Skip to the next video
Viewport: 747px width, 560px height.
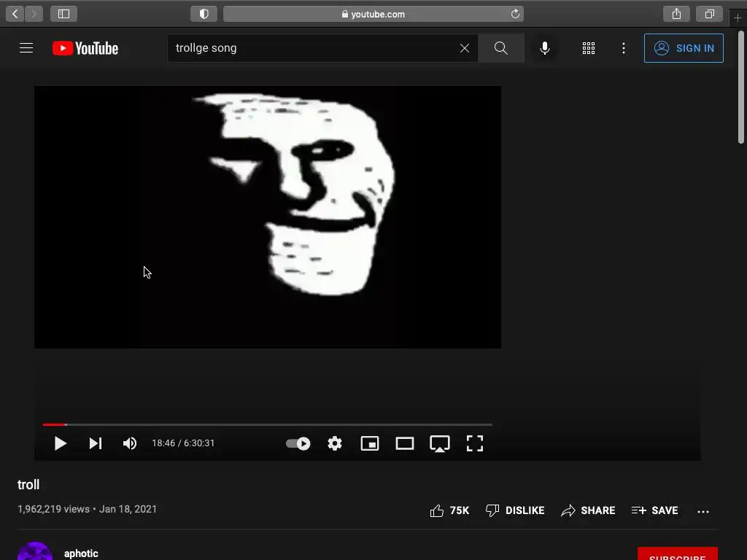96,443
